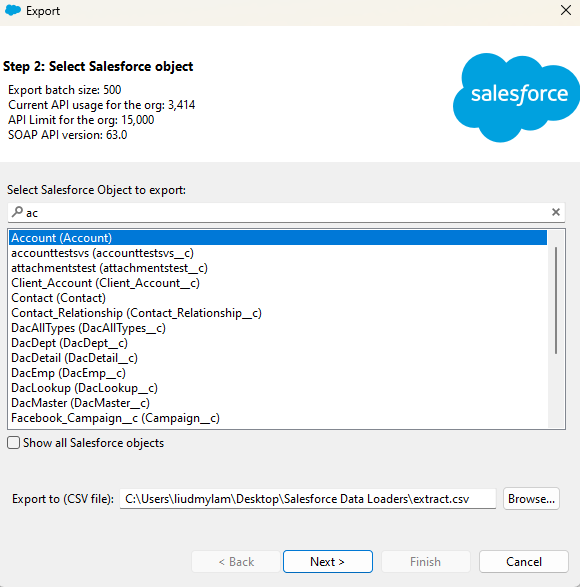This screenshot has width=580, height=587.
Task: Select Contact_Relationship (Contact_Relationship__c) object
Action: (x=277, y=313)
